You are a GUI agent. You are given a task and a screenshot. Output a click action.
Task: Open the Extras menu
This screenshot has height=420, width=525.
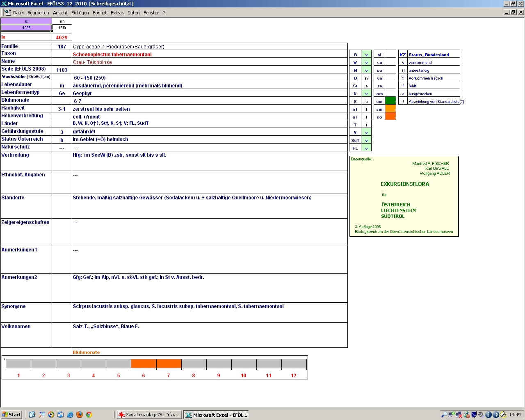117,13
